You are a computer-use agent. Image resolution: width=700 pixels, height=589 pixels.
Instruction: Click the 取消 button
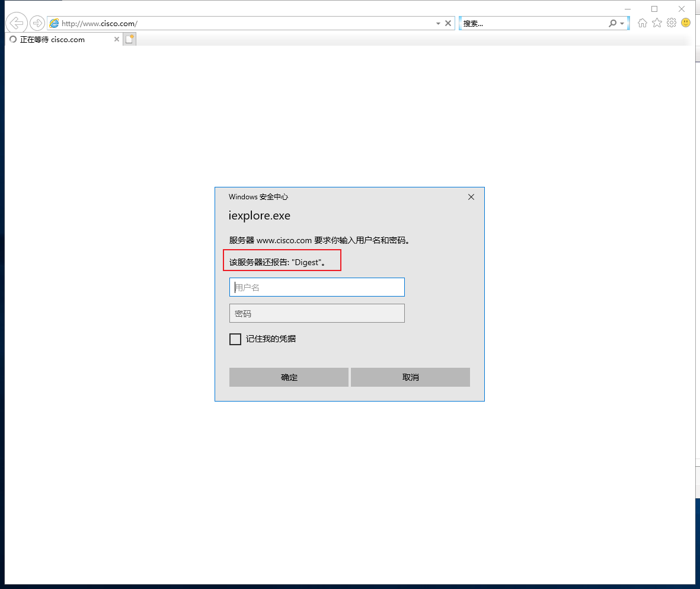pos(410,377)
